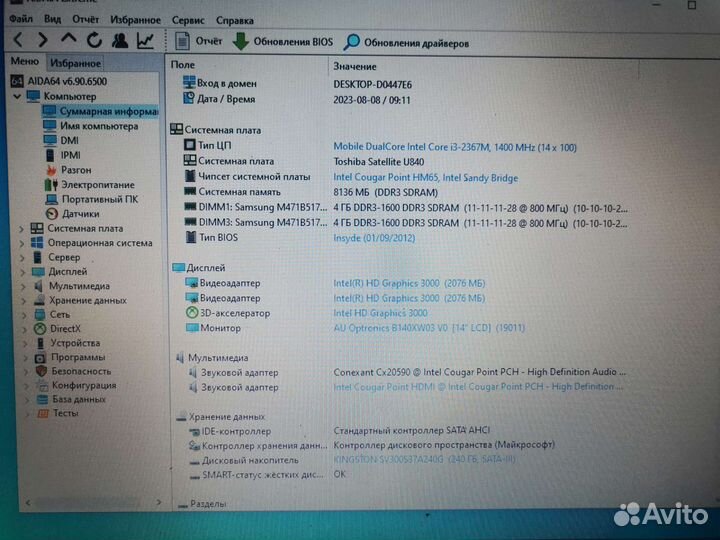Go back with the left arrow toolbar icon
The image size is (720, 540).
(x=18, y=39)
